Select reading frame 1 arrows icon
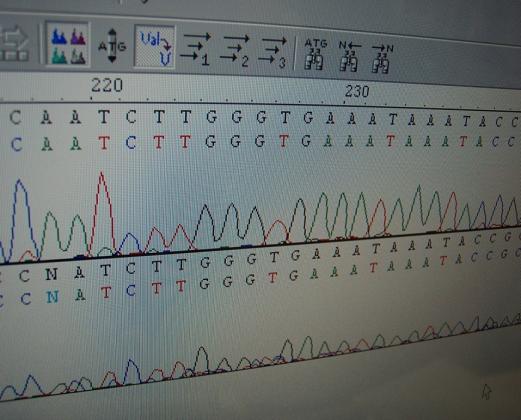The width and height of the screenshot is (521, 420). [196, 48]
